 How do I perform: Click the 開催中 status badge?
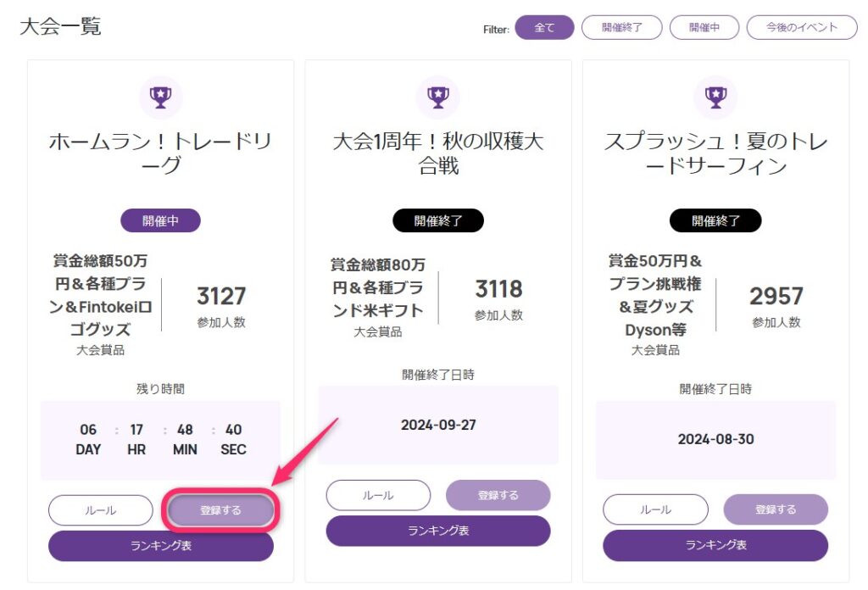coord(160,221)
